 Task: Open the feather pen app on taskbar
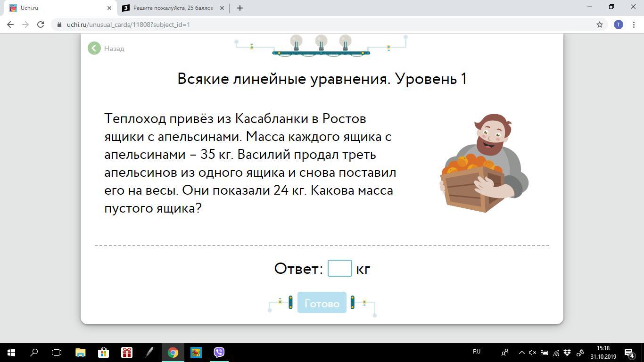(149, 352)
